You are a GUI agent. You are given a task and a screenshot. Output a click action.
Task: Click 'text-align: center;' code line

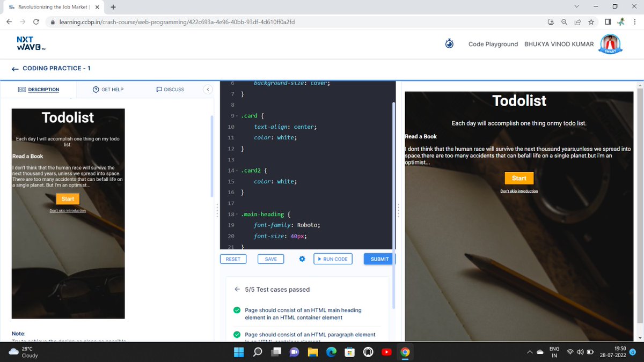(x=286, y=127)
